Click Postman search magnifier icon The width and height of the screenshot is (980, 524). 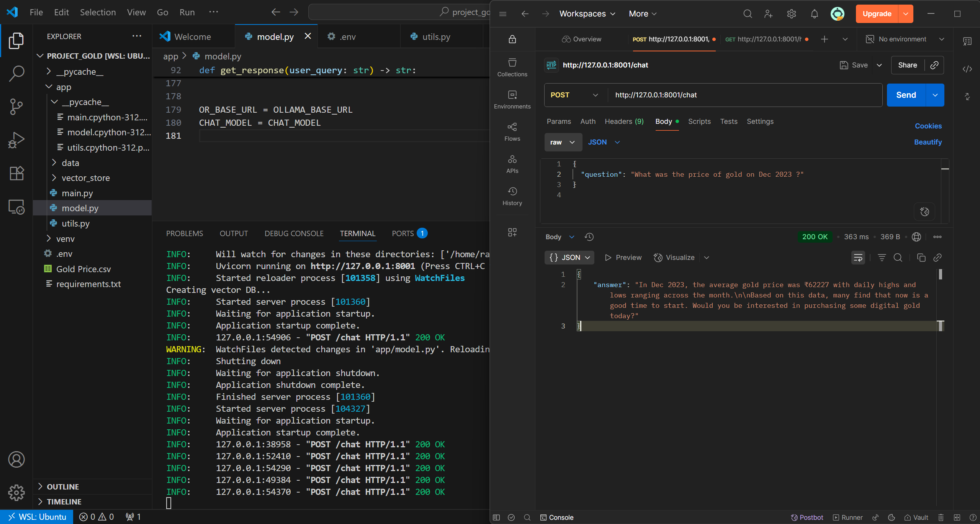click(747, 14)
